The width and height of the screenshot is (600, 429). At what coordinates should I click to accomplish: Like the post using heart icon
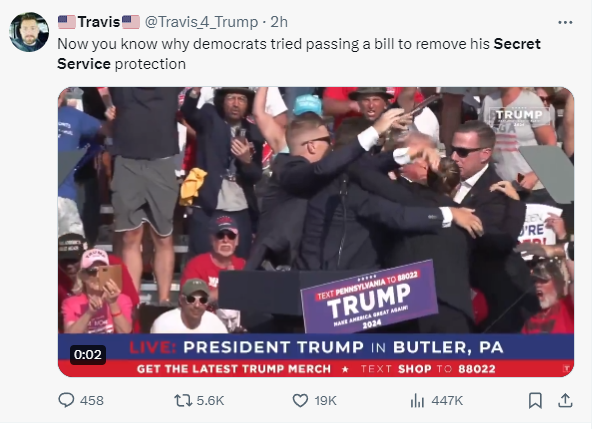pos(300,401)
